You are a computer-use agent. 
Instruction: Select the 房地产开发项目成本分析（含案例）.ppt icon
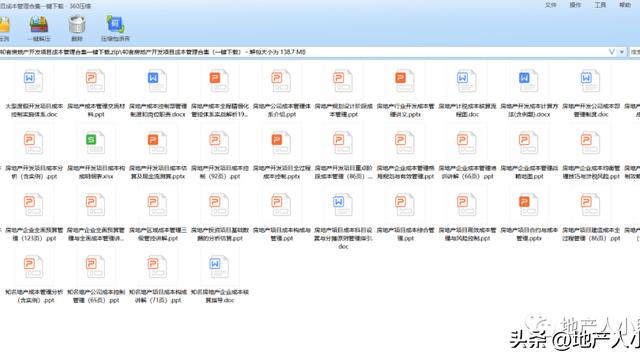click(x=33, y=143)
